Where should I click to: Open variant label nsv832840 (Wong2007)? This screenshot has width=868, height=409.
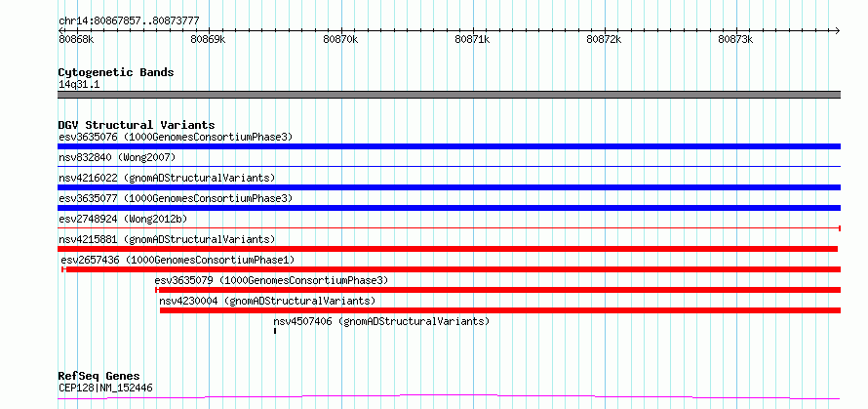click(x=117, y=157)
